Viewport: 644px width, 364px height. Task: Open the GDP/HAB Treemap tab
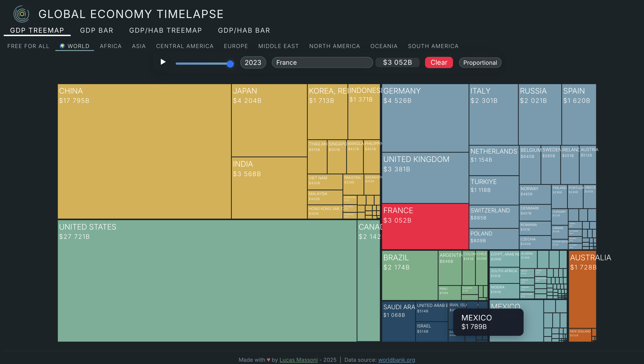pyautogui.click(x=166, y=30)
